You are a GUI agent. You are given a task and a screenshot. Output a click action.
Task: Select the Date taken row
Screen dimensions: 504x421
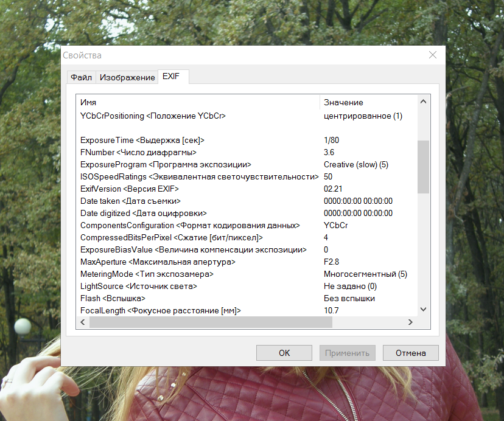pos(247,201)
